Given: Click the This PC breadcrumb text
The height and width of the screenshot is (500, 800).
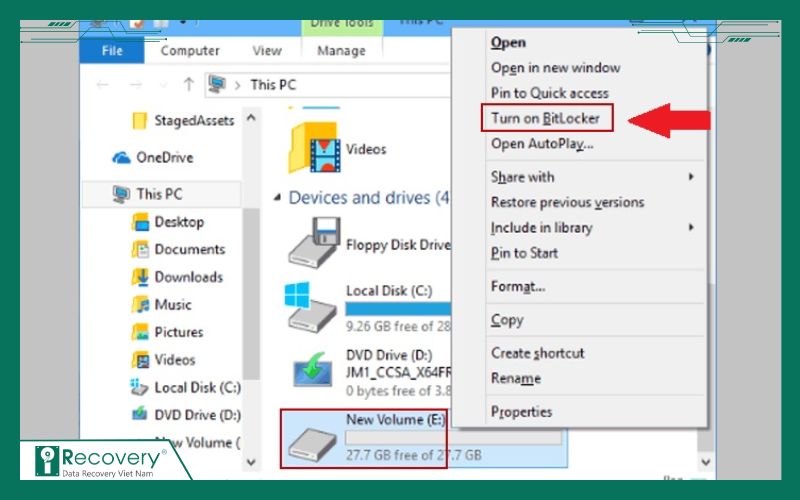Looking at the screenshot, I should click(273, 85).
